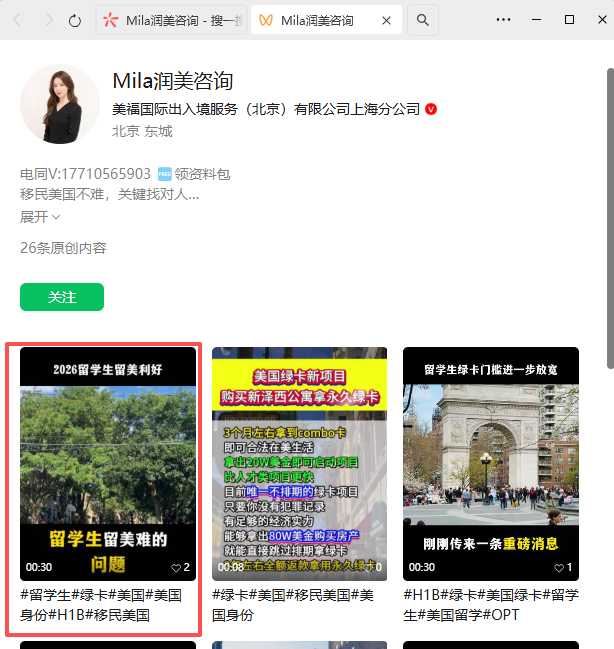Click the FREE 领资料包 badge icon
Screen dimensions: 614x649
[164, 174]
